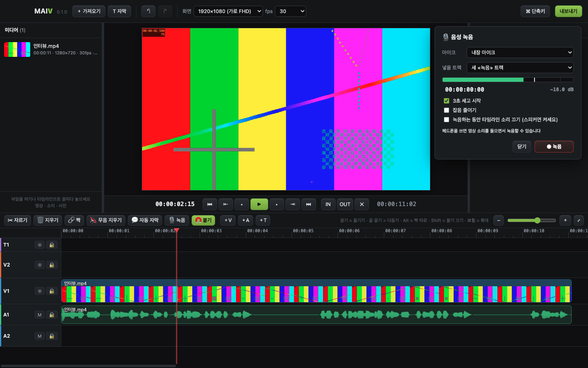Viewport: 588px width, 368px height.
Task: Fit the timeline with the expand icon
Action: tap(579, 220)
